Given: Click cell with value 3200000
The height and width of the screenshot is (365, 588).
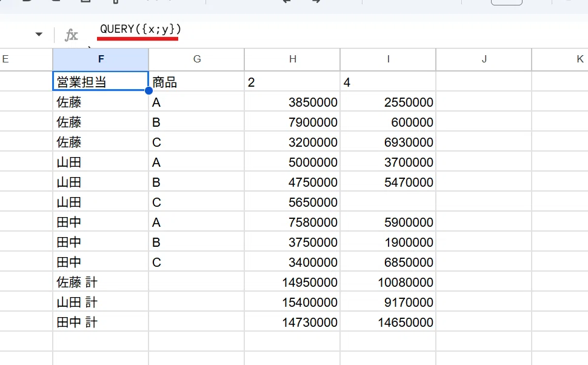Looking at the screenshot, I should coord(293,142).
